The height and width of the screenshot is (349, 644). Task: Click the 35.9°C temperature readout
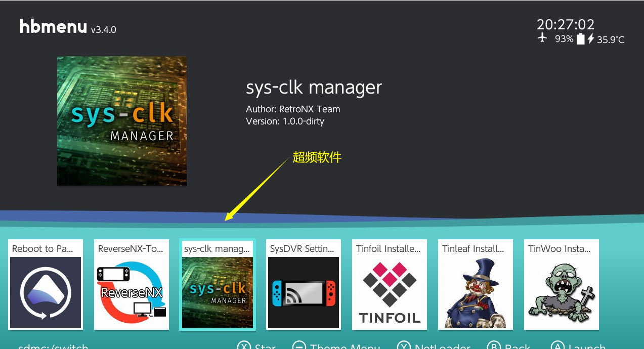point(611,39)
